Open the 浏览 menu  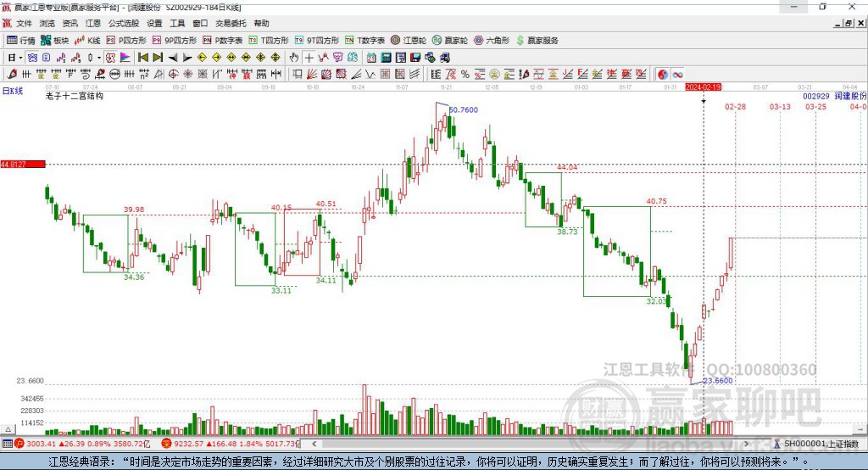[x=47, y=23]
